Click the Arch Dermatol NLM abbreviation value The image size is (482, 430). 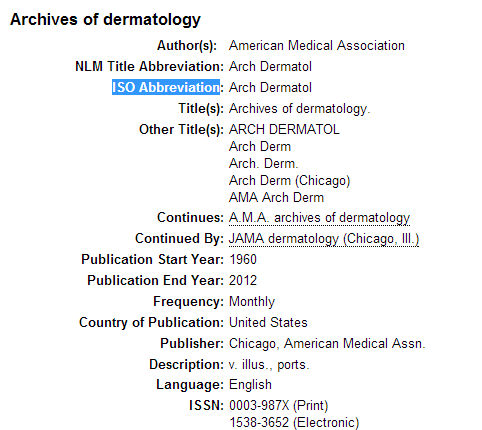(270, 66)
